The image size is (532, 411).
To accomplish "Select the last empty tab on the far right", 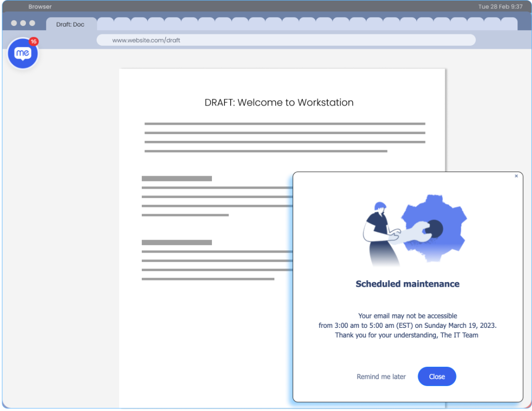I will [x=509, y=24].
